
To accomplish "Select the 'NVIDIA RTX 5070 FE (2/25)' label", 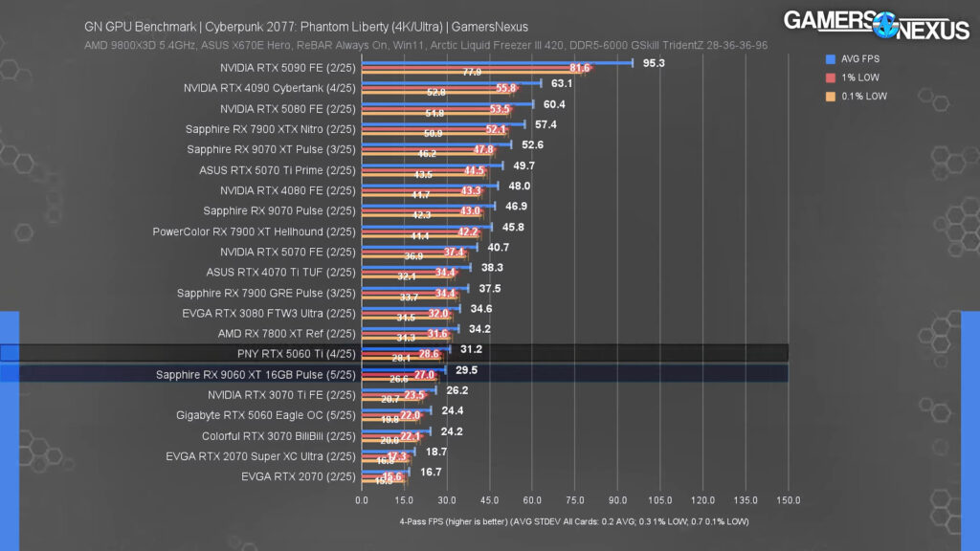I will point(287,252).
